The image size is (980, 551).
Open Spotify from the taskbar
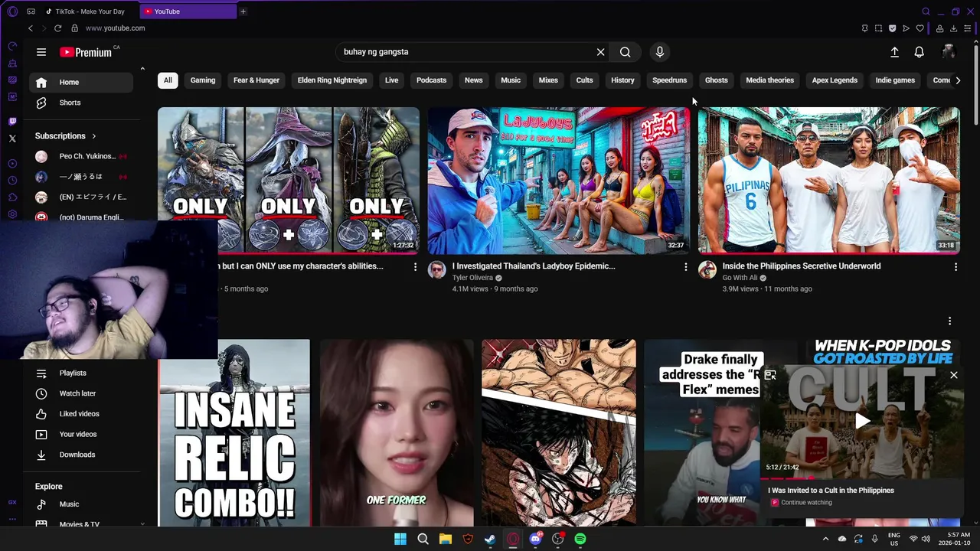tap(580, 540)
